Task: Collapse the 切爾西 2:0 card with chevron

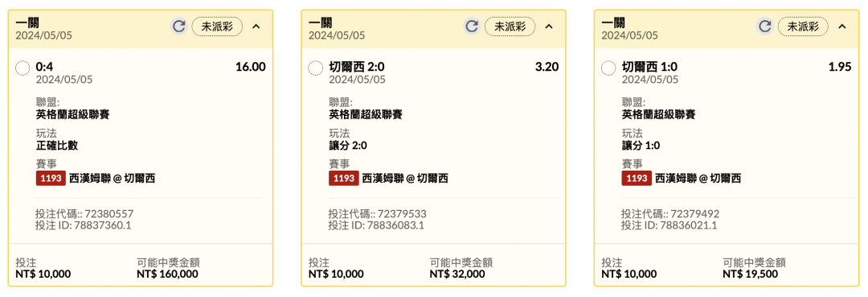Action: pyautogui.click(x=549, y=26)
